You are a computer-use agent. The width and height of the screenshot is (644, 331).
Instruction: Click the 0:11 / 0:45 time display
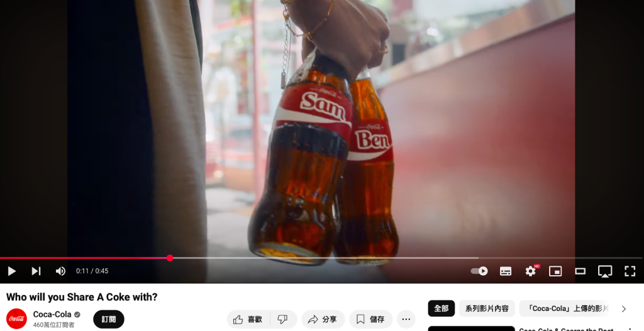tap(92, 271)
